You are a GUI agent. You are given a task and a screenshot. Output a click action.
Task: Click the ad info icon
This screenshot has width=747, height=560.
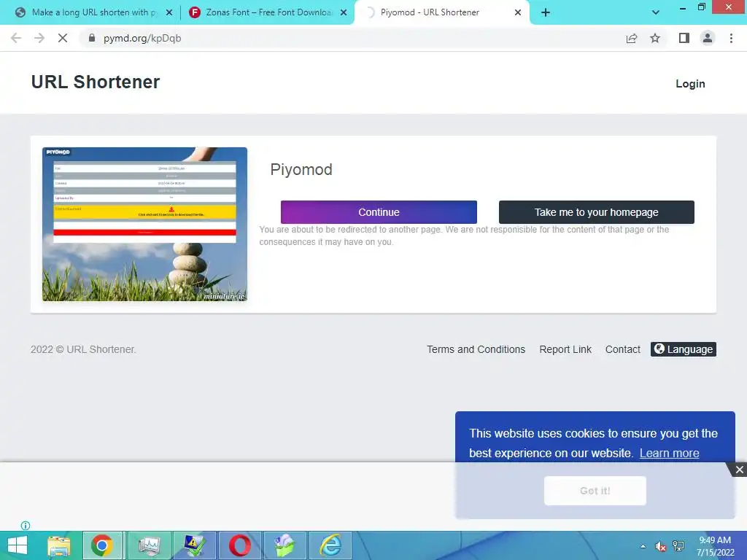(x=26, y=526)
